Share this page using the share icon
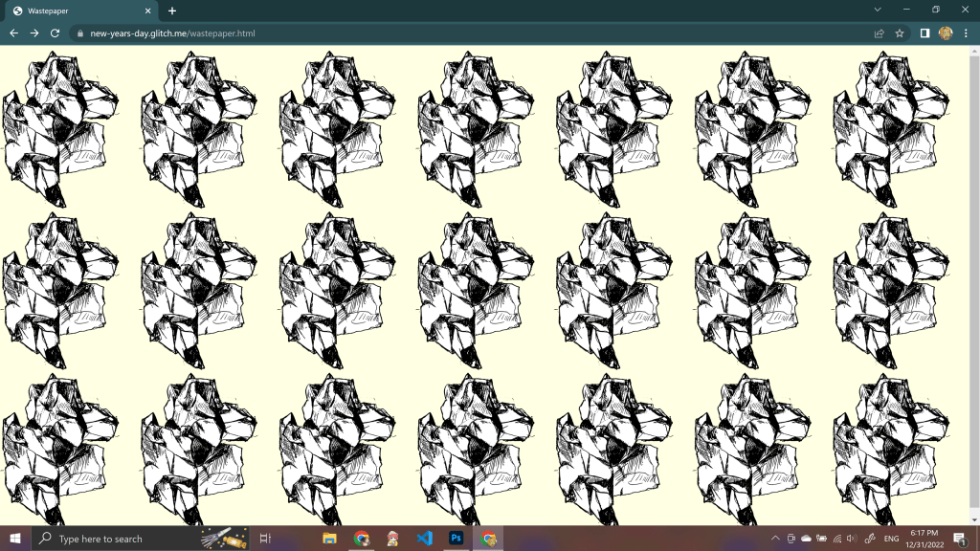980x551 pixels. [879, 33]
